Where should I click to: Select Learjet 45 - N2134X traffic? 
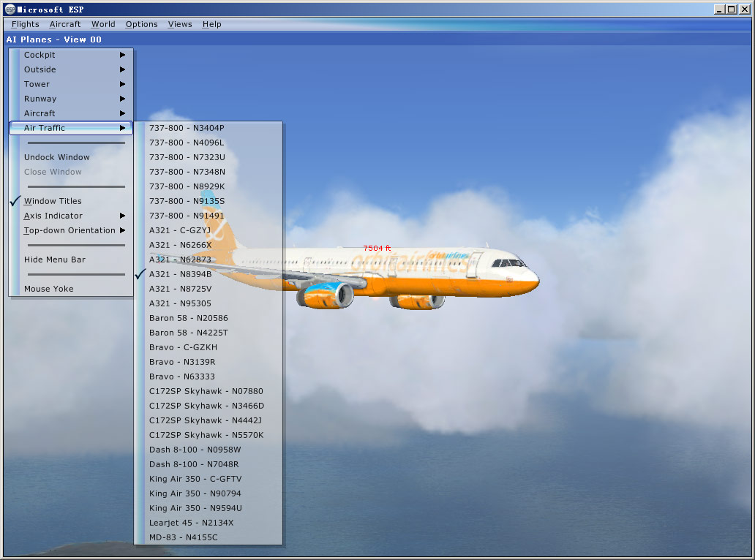[x=208, y=523]
